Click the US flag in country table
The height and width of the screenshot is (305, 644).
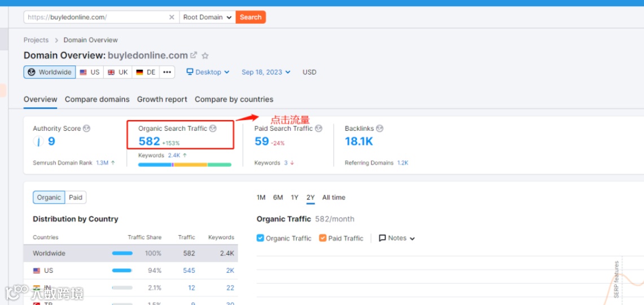37,271
